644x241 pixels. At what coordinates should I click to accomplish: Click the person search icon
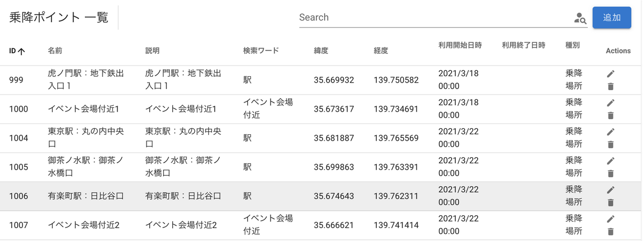[x=580, y=18]
